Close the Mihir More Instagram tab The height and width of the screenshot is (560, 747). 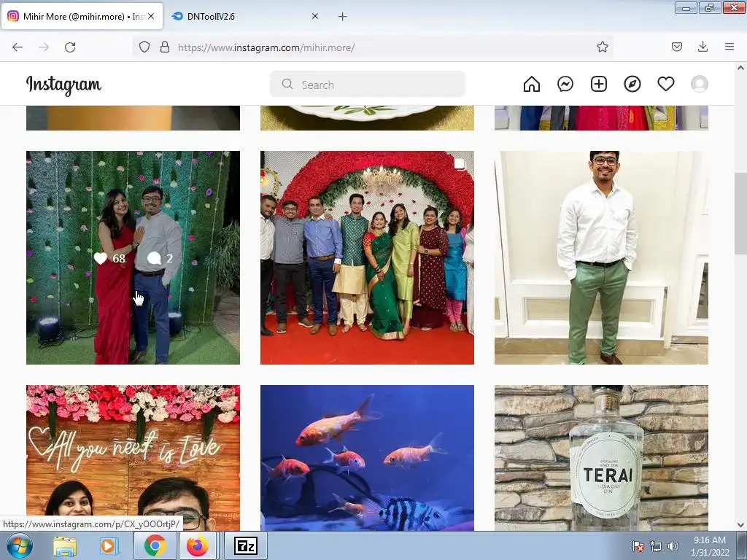(x=151, y=16)
